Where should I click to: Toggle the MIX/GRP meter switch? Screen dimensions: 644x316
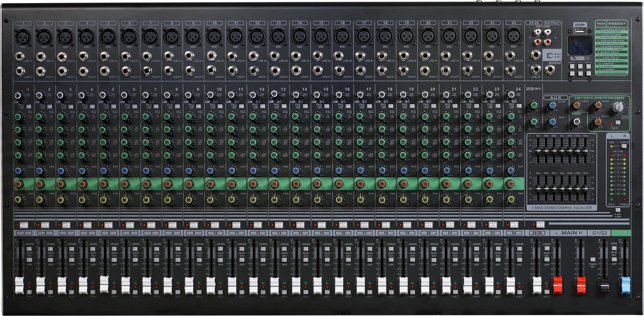[x=618, y=210]
